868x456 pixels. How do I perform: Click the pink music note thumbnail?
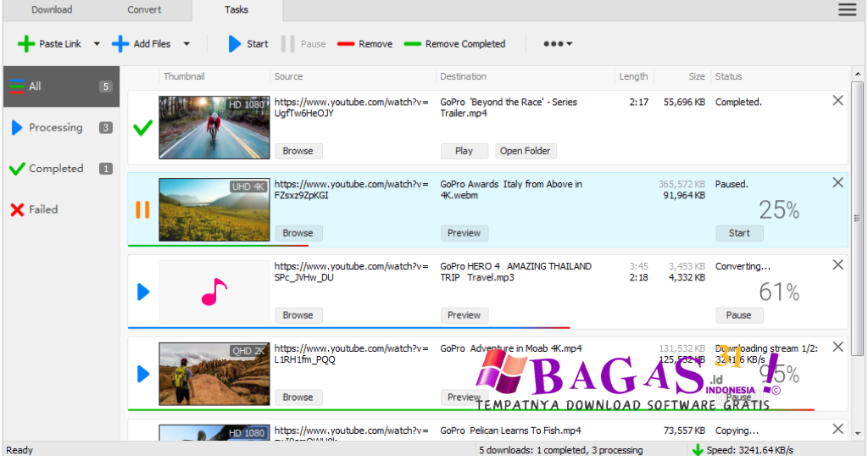[x=214, y=292]
